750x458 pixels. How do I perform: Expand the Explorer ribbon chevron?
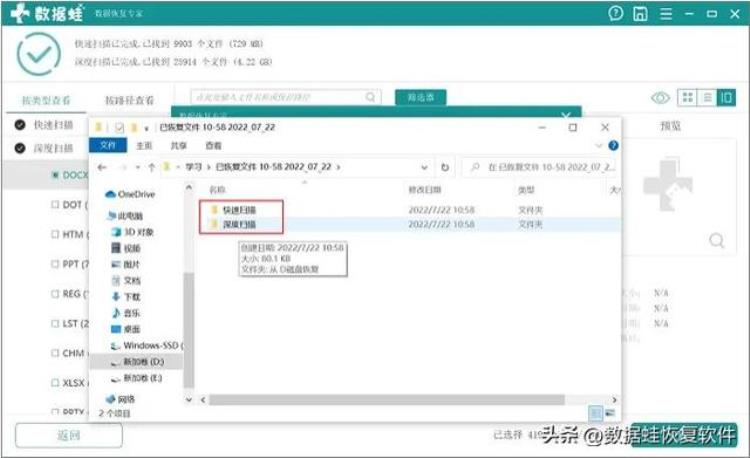598,145
